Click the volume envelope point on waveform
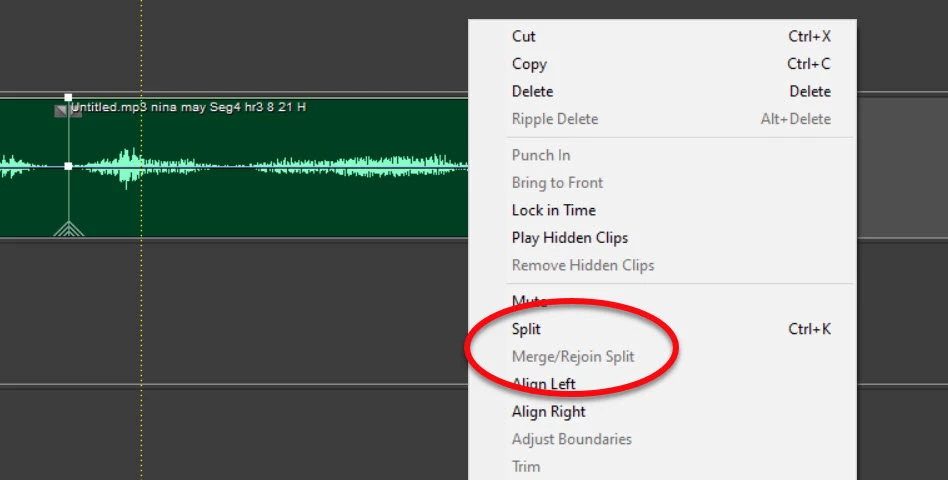The width and height of the screenshot is (948, 480). pyautogui.click(x=68, y=166)
